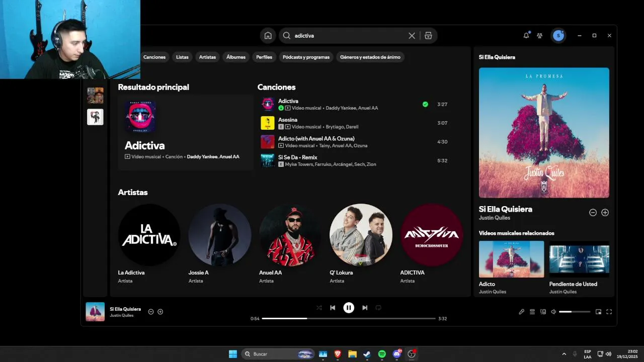
Task: Select Adicto (with Anuel AA & Ozuna)
Action: [x=316, y=139]
